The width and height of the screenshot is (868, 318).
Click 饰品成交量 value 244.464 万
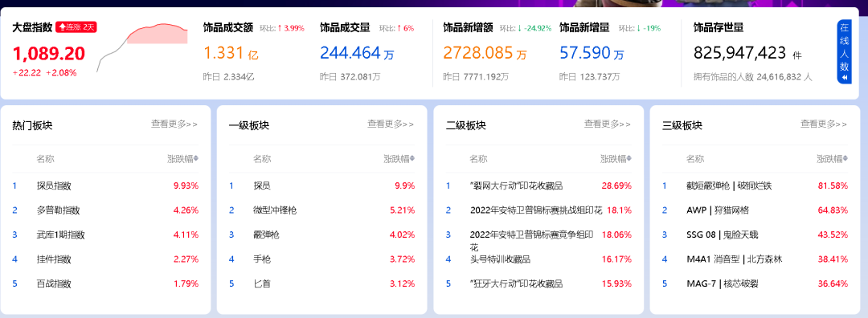tap(357, 53)
